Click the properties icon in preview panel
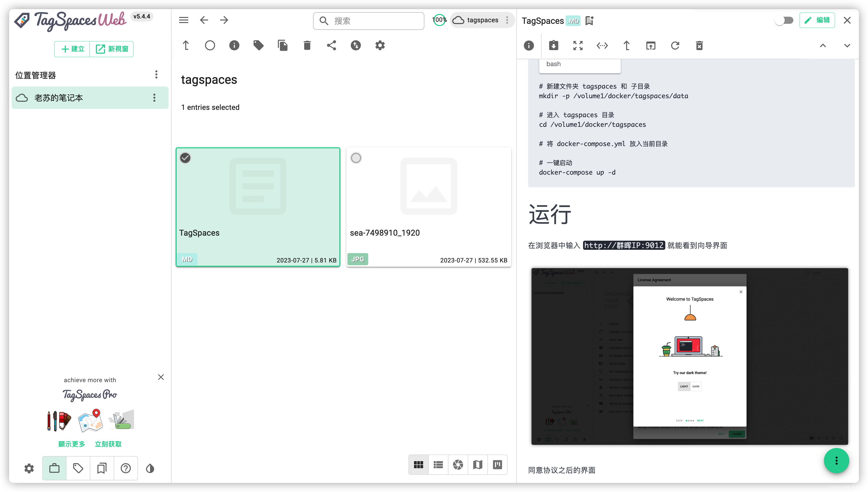868x492 pixels. point(529,45)
